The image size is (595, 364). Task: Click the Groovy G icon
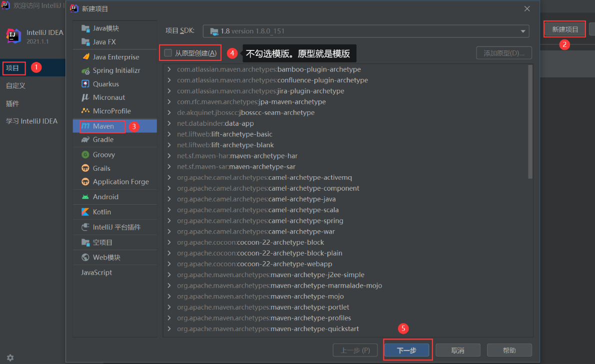coord(85,155)
